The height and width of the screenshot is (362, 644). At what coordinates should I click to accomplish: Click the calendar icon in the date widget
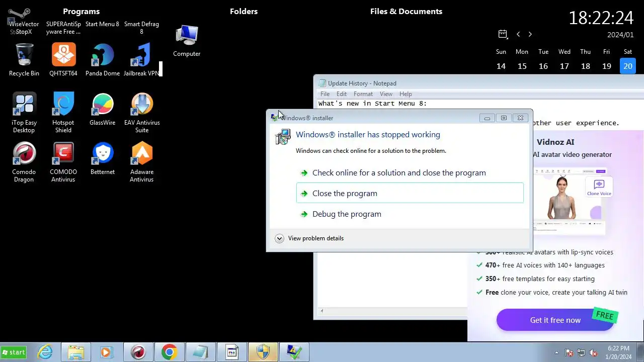(x=503, y=34)
